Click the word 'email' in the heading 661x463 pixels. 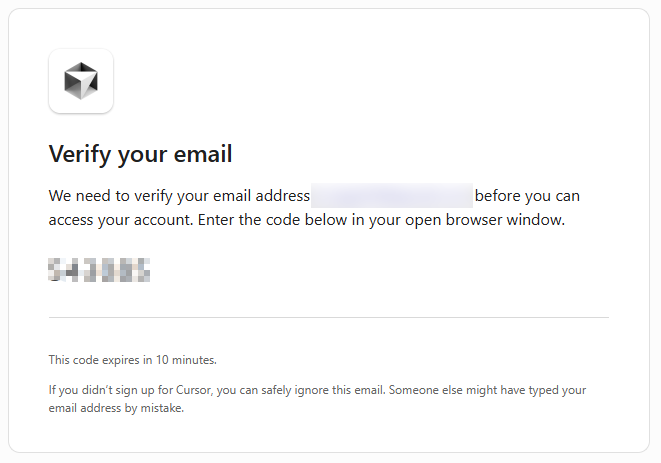tap(203, 153)
